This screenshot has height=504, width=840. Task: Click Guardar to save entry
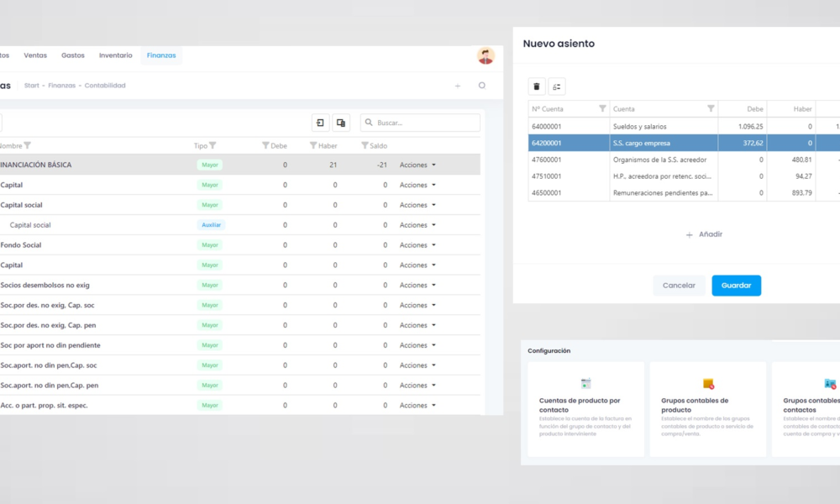(x=736, y=286)
